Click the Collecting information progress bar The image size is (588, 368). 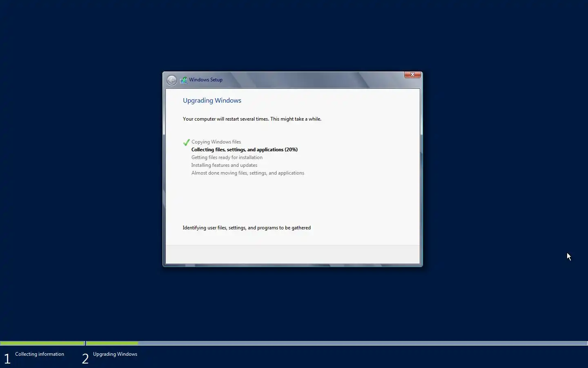(42, 343)
